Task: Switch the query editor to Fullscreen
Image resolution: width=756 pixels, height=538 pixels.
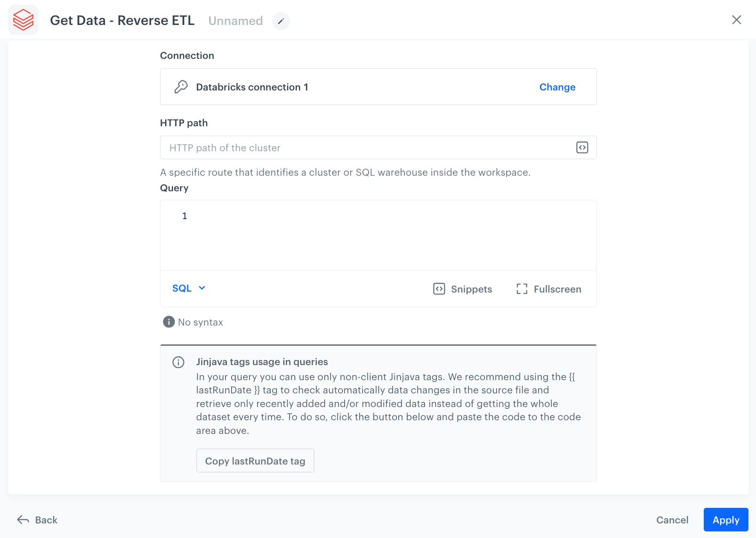Action: pyautogui.click(x=548, y=289)
